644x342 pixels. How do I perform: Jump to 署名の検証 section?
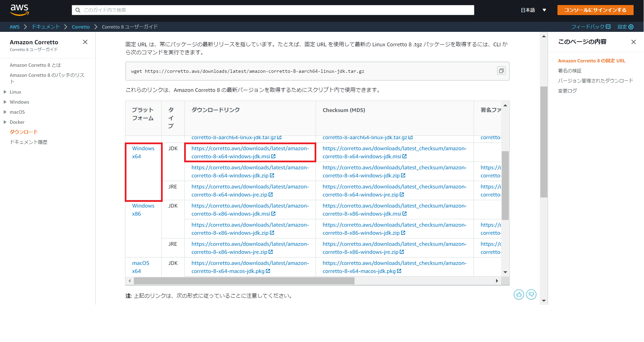click(570, 71)
